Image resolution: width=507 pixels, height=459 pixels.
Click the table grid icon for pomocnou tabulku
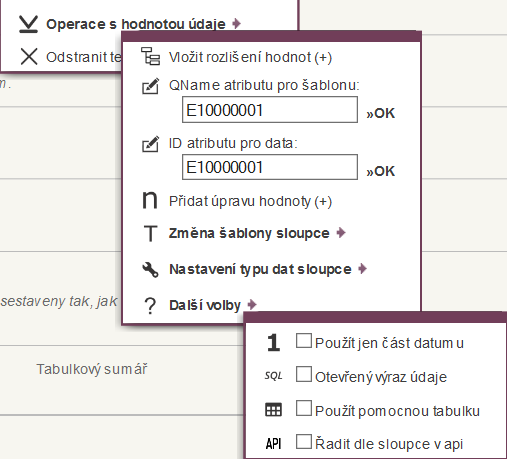click(273, 410)
